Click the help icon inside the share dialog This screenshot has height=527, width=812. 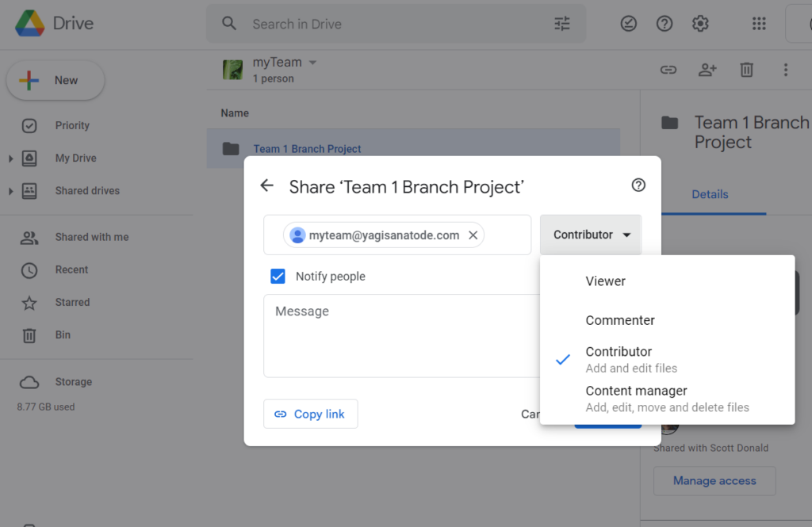pyautogui.click(x=638, y=185)
